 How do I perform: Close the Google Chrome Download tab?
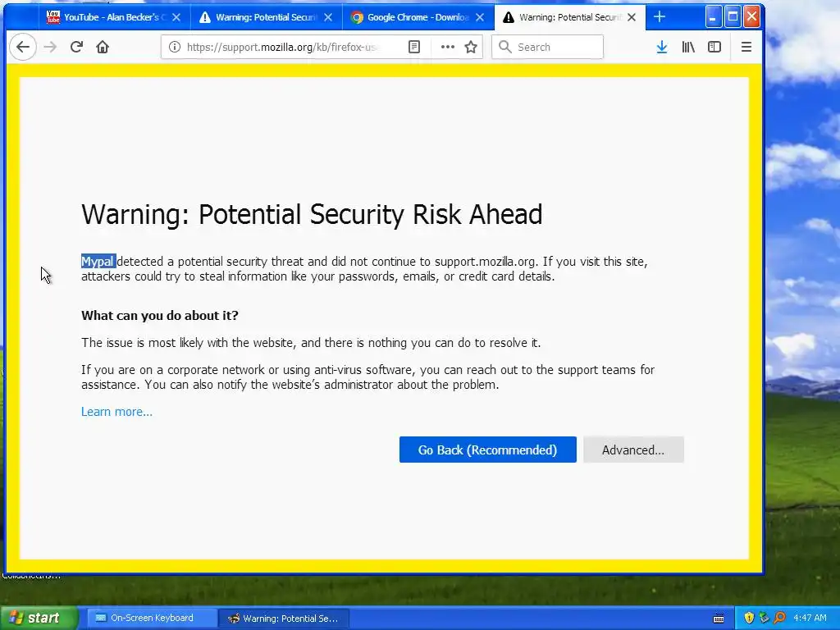click(480, 17)
